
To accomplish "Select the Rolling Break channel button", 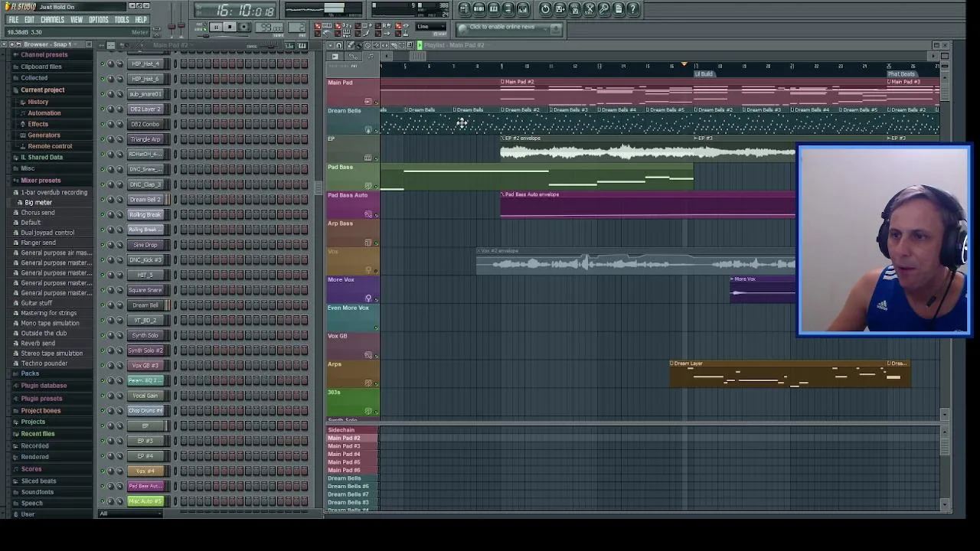I will click(x=145, y=215).
